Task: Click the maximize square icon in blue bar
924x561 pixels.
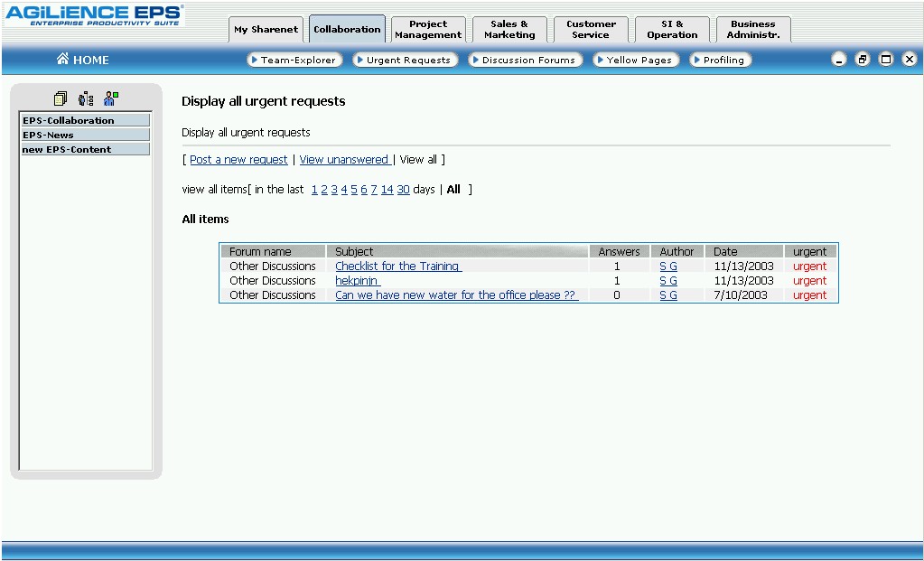Action: coord(886,60)
